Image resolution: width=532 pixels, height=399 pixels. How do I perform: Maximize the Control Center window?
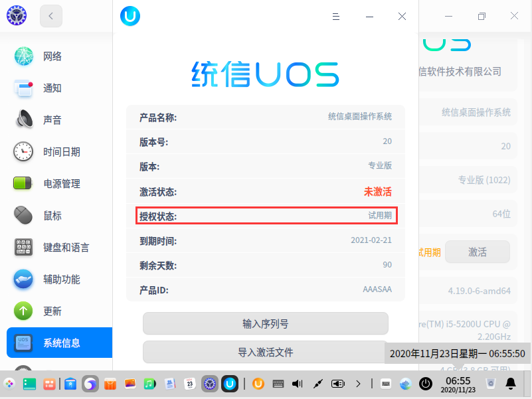point(482,16)
